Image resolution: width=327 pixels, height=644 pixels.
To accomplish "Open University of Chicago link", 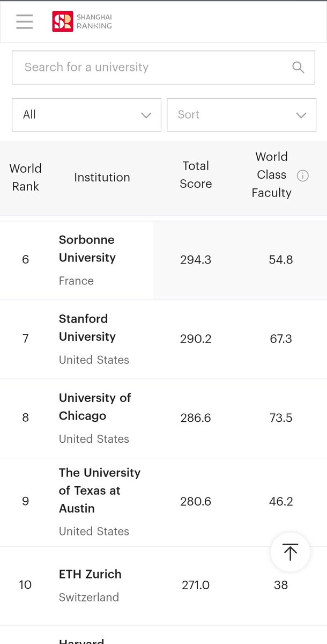I will point(95,406).
